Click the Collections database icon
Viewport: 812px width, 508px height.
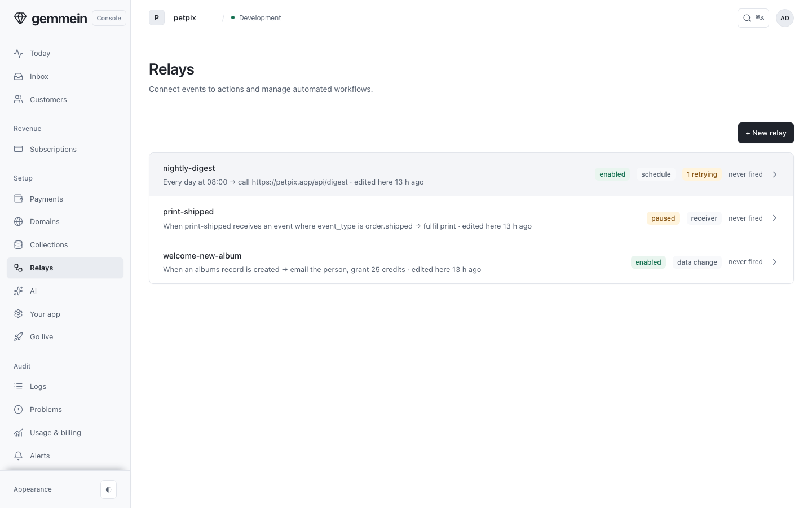pyautogui.click(x=19, y=244)
